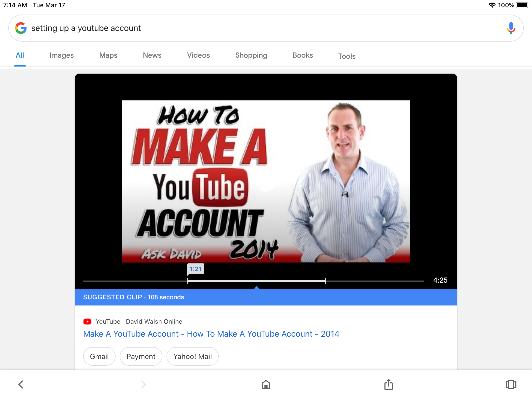Viewport: 532px width, 399px height.
Task: Tap the Gmail chip
Action: (x=99, y=356)
